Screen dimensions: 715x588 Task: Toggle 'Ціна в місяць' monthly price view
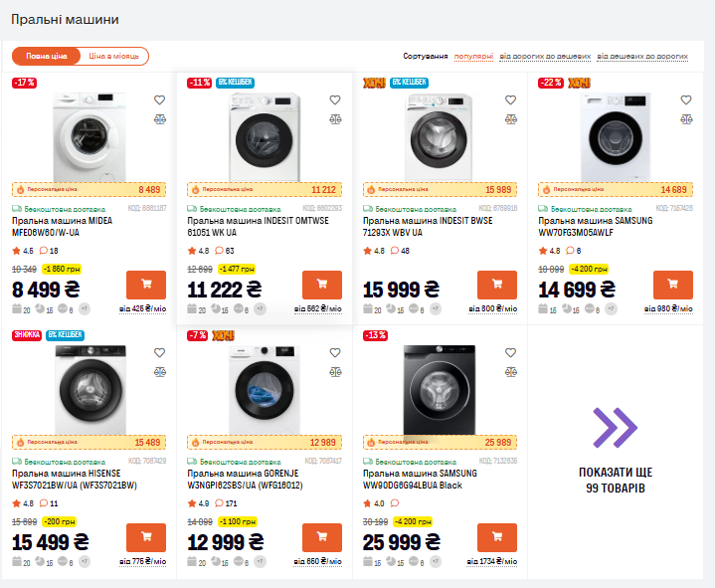coord(112,57)
